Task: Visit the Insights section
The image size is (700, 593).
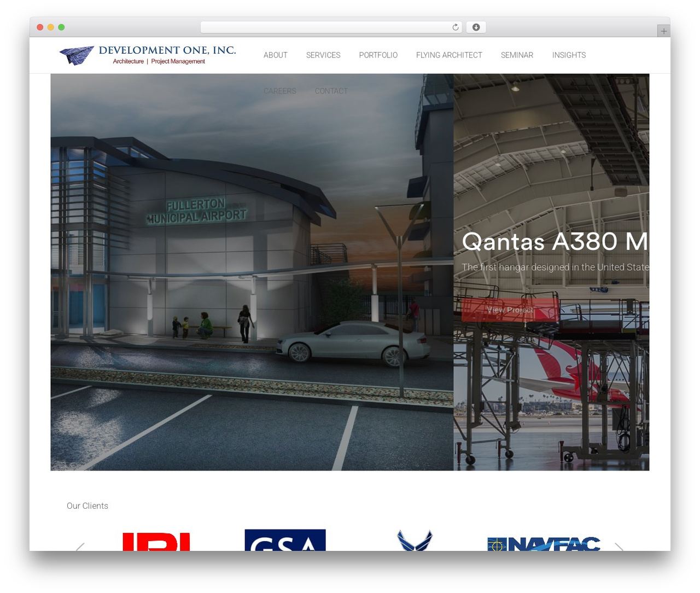Action: (569, 55)
